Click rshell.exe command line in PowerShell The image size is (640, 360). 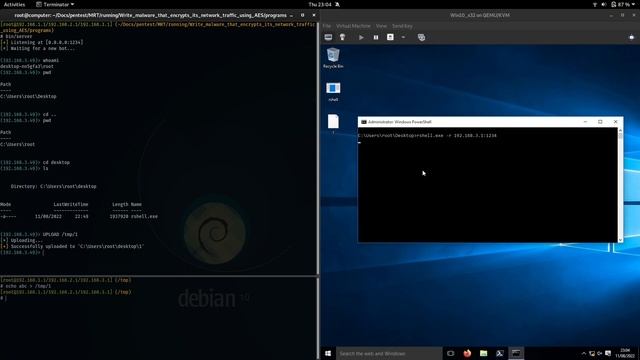(x=427, y=136)
